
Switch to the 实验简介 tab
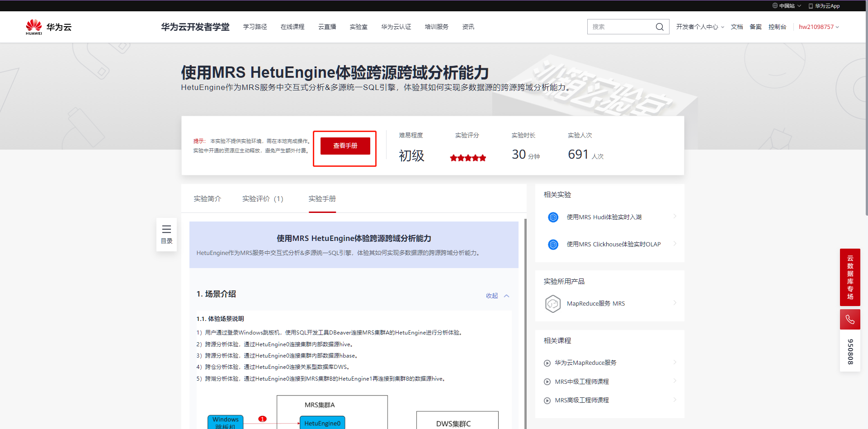coord(207,198)
